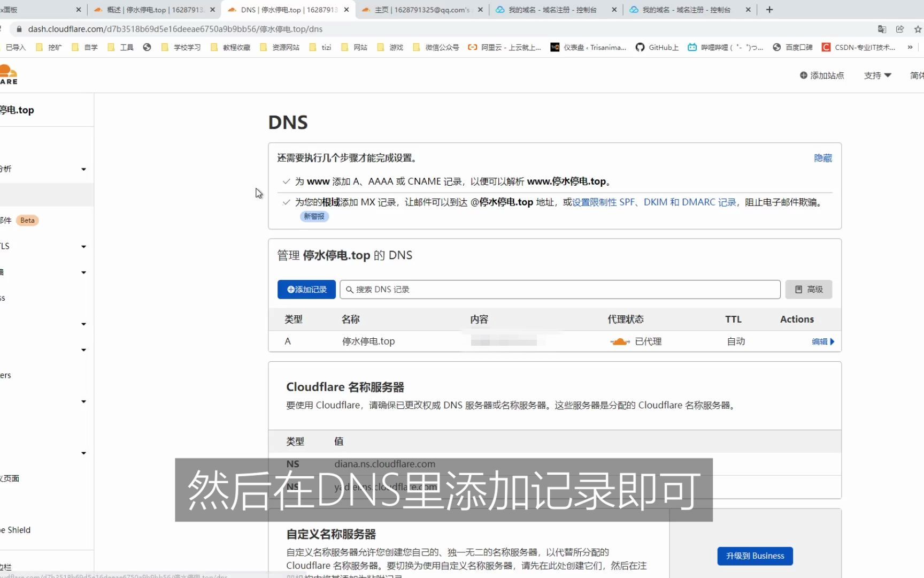Close the 概述 | 停水停电.top tab
Image resolution: width=924 pixels, height=578 pixels.
click(212, 10)
